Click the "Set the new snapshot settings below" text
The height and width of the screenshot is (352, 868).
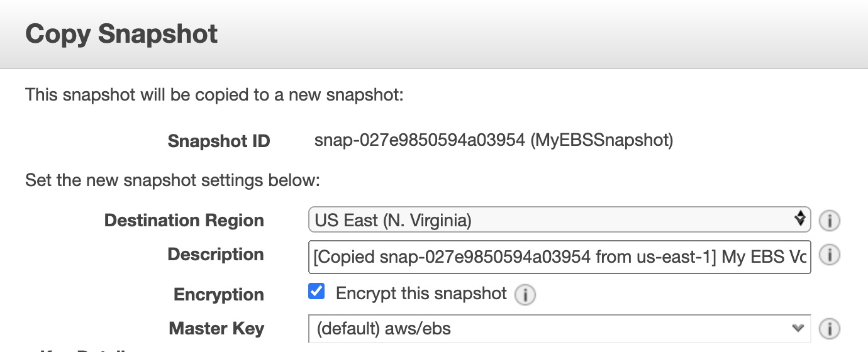point(173,181)
